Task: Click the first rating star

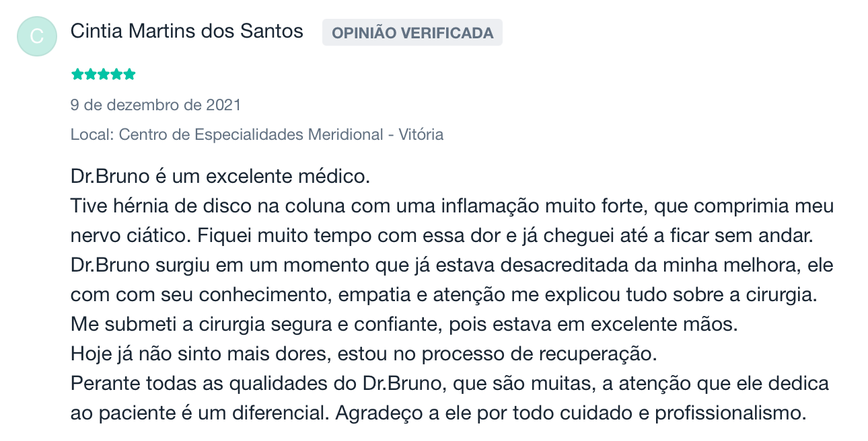Action: (77, 75)
